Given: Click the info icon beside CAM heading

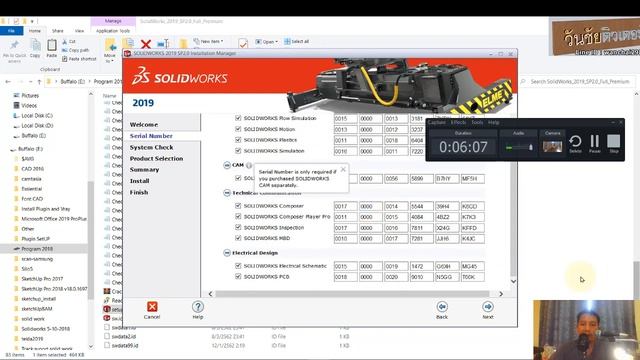Looking at the screenshot, I should coord(249,165).
